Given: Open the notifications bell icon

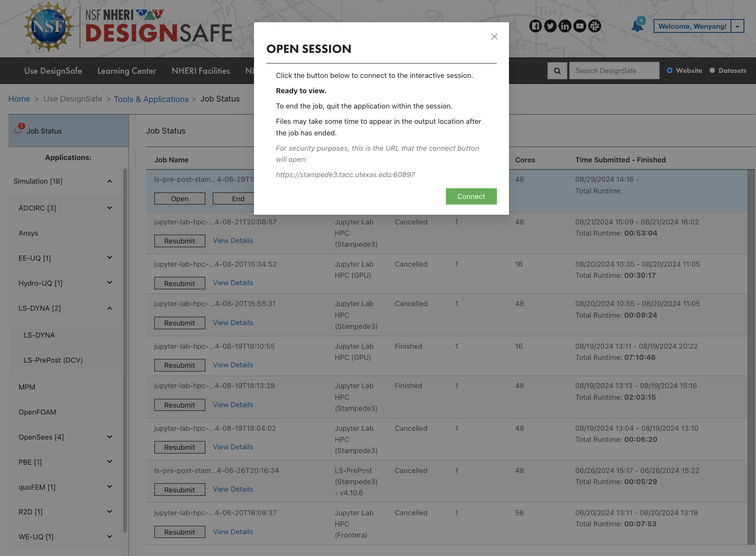Looking at the screenshot, I should (637, 26).
